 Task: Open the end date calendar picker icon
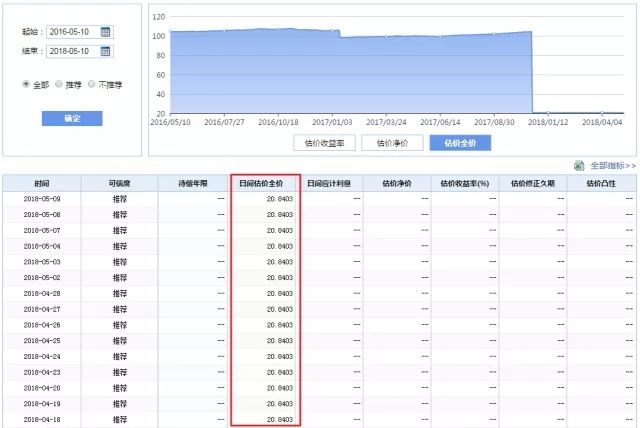105,51
